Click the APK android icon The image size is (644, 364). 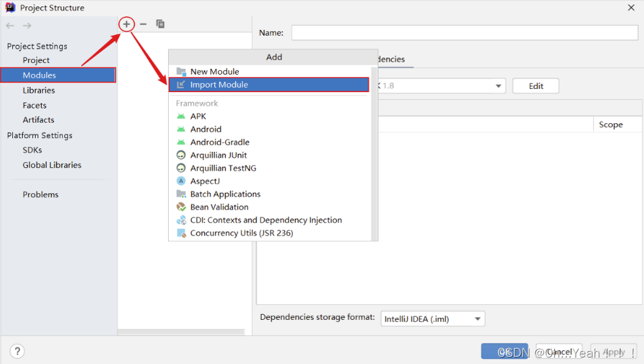coord(181,116)
